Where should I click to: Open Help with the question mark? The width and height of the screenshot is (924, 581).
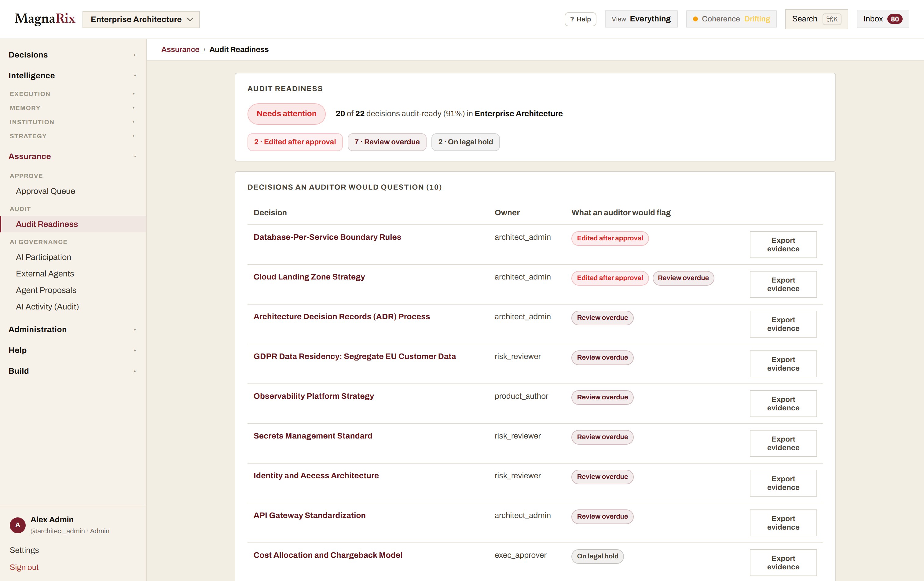coord(580,19)
